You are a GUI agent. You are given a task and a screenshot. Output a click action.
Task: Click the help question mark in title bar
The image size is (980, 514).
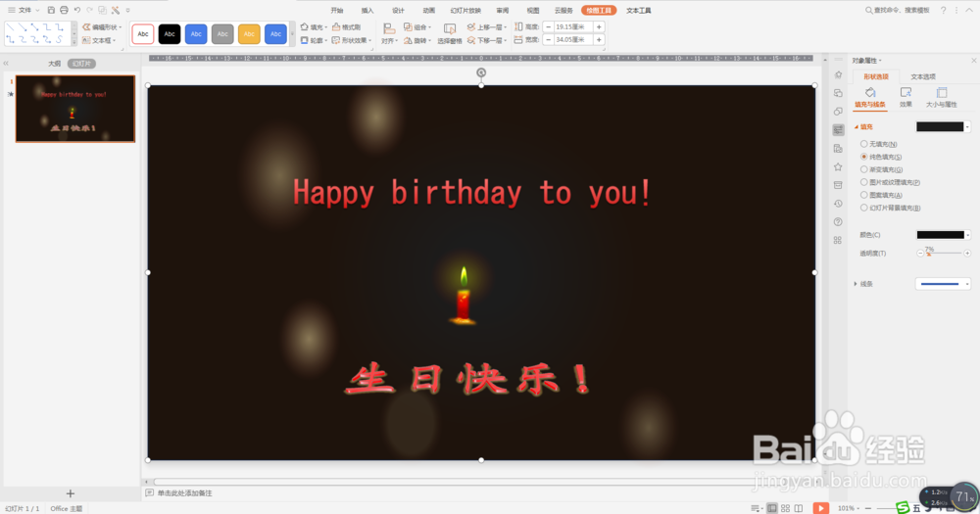943,10
